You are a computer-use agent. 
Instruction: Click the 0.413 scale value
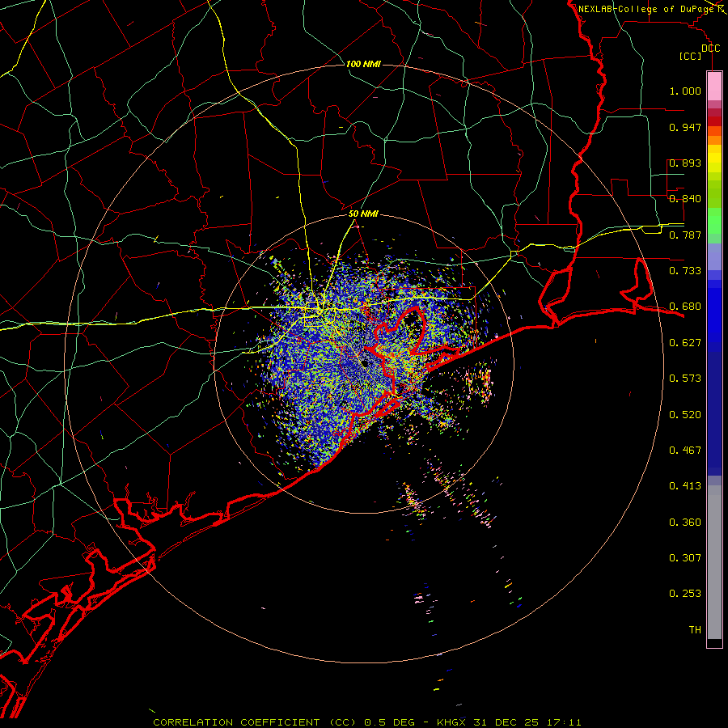coord(685,486)
